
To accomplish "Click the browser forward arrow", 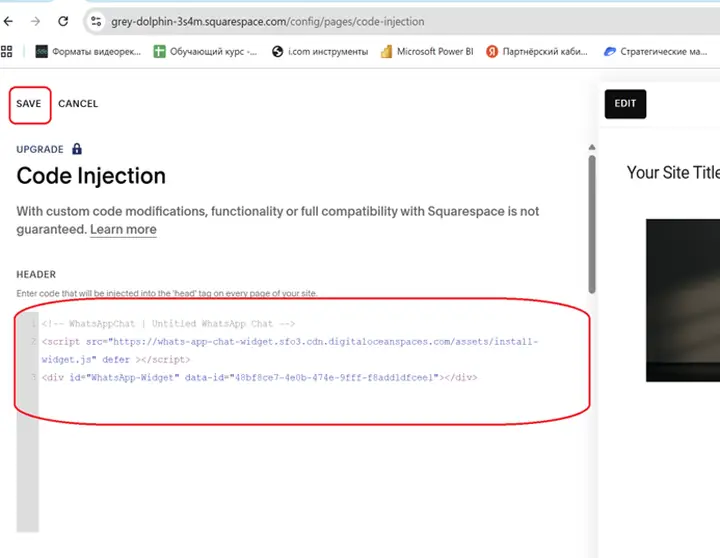I will 36,21.
